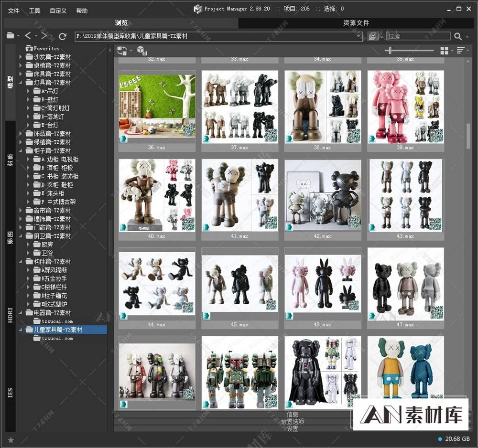The width and height of the screenshot is (478, 448).
Task: Click the 3ds Max badge on 36.max thumbnail
Action: [123, 139]
